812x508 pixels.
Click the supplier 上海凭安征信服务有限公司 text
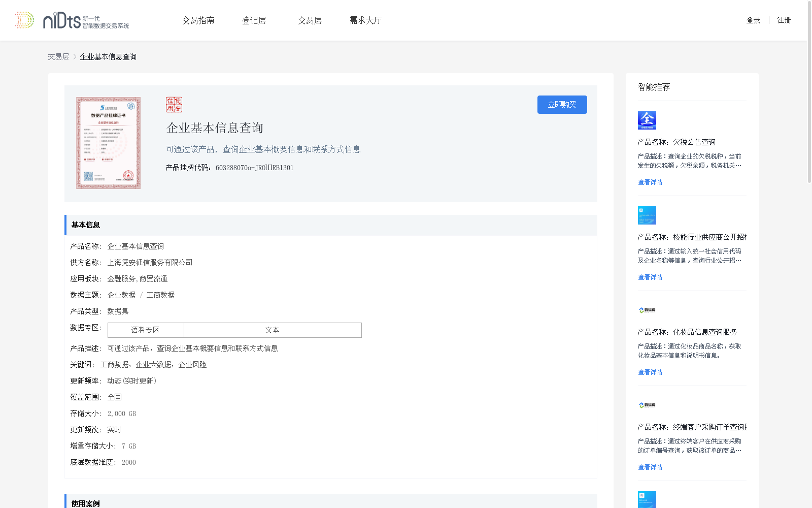[x=150, y=263]
